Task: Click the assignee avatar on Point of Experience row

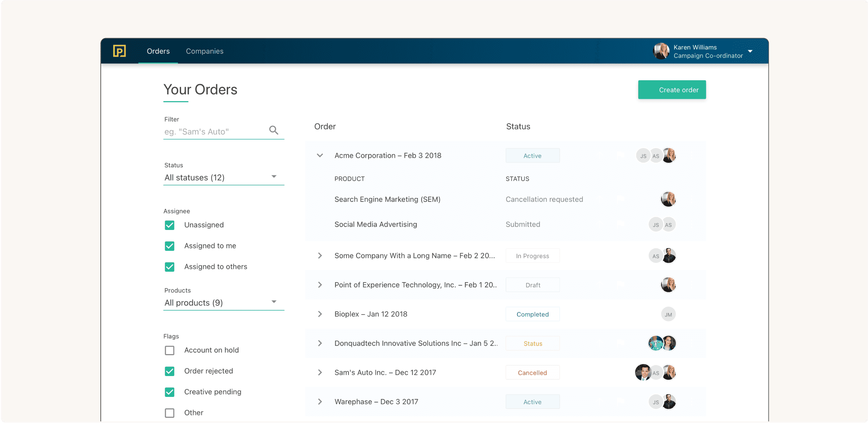Action: click(668, 285)
